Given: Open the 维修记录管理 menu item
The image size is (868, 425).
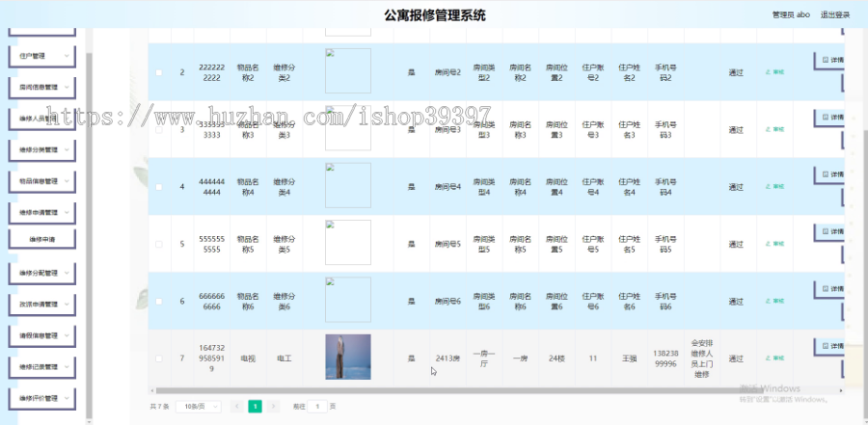Looking at the screenshot, I should coord(42,367).
